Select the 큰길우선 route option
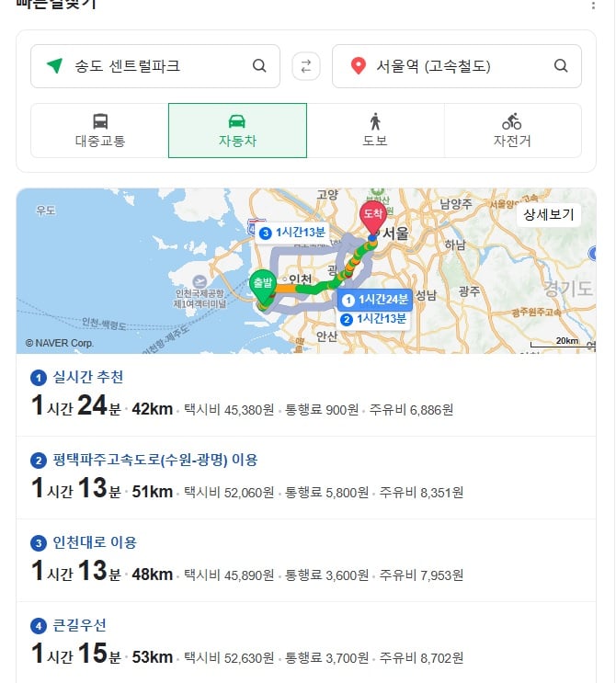 tap(306, 643)
